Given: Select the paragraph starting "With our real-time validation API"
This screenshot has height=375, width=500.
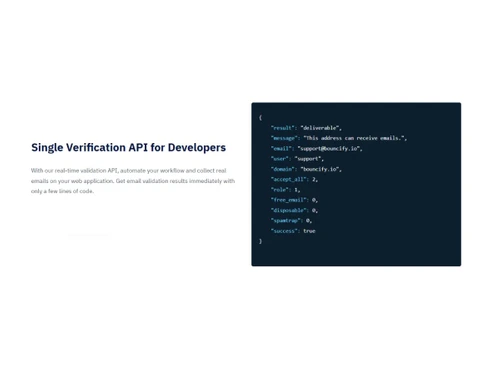Looking at the screenshot, I should click(x=133, y=181).
